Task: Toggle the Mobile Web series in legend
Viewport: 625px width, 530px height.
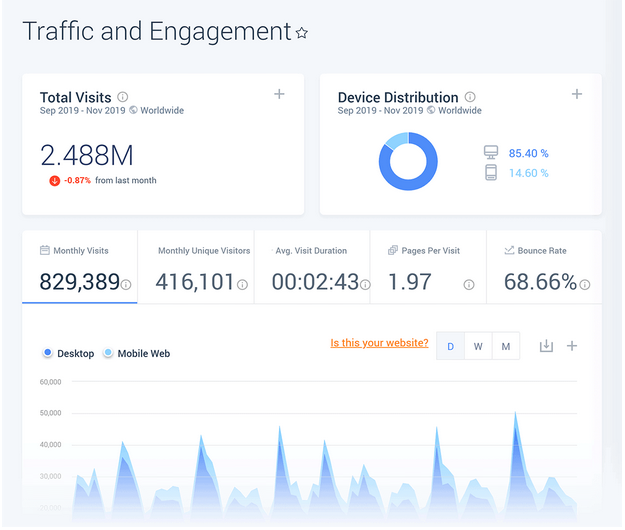Action: tap(136, 354)
